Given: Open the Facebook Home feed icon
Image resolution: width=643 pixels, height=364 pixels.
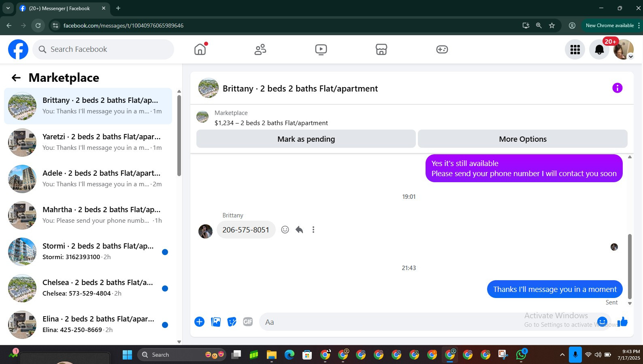Looking at the screenshot, I should pos(200,49).
